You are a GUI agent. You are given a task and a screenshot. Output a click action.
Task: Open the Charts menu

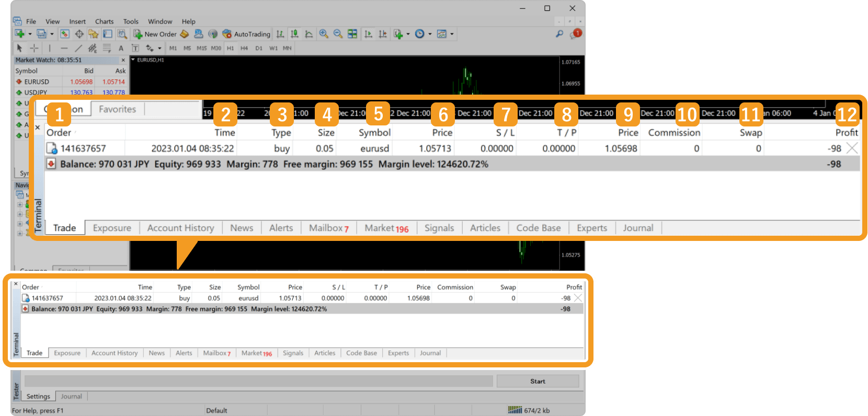pyautogui.click(x=105, y=21)
